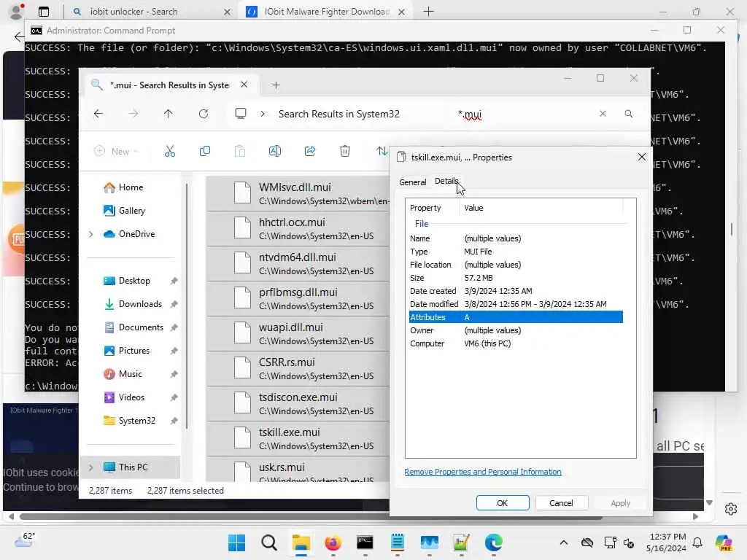Click the magnifier search icon in Explorer
The image size is (747, 560).
coord(629,114)
